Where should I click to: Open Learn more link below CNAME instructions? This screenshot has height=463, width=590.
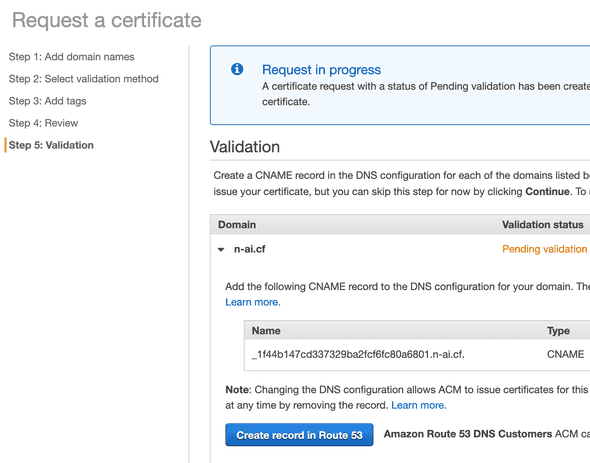pos(253,302)
